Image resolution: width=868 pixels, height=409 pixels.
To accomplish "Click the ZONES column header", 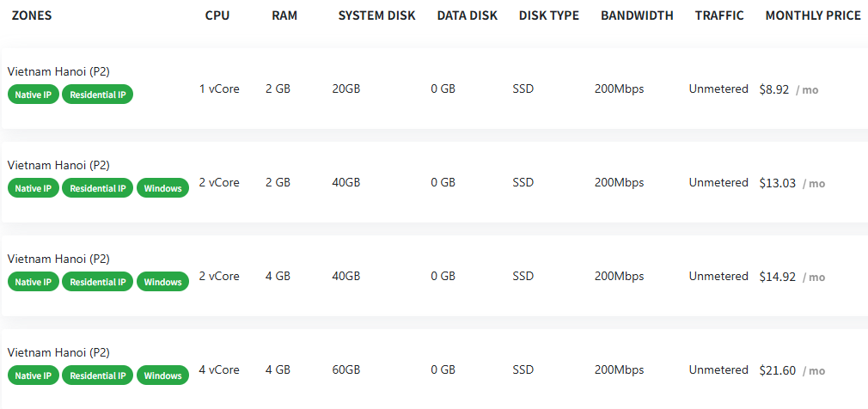I will tap(32, 15).
